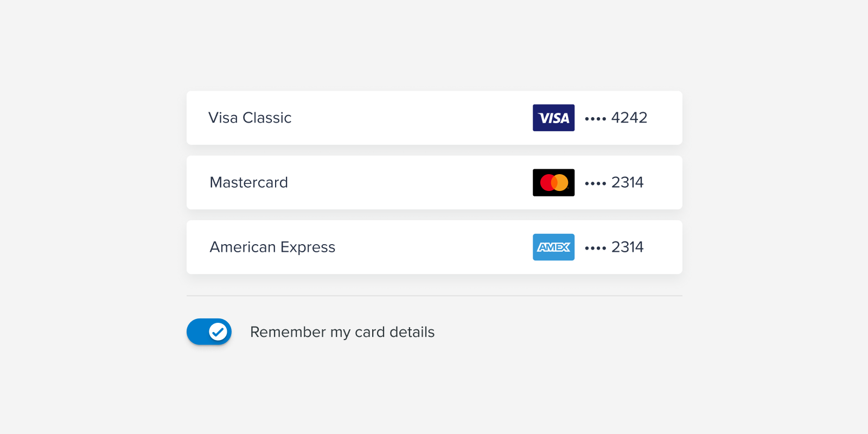Choose the Mastercard payment option
Screen dimensions: 868x434
click(x=380, y=182)
